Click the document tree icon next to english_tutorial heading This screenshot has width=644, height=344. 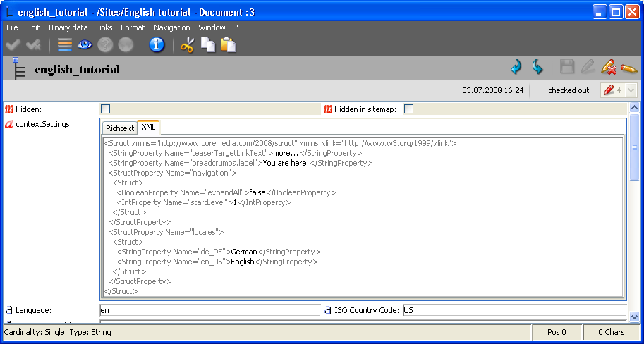tap(18, 68)
